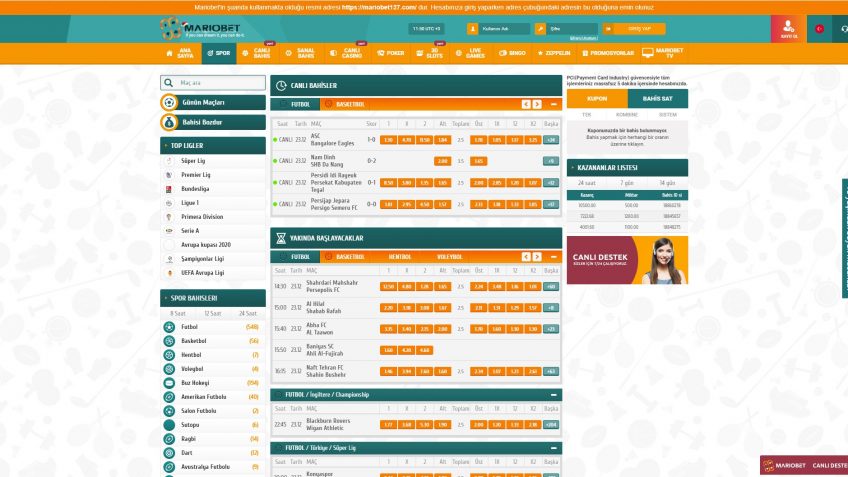Switch to Hentbol tab in Yakında Başlayacaklar
The width and height of the screenshot is (848, 477).
click(400, 257)
